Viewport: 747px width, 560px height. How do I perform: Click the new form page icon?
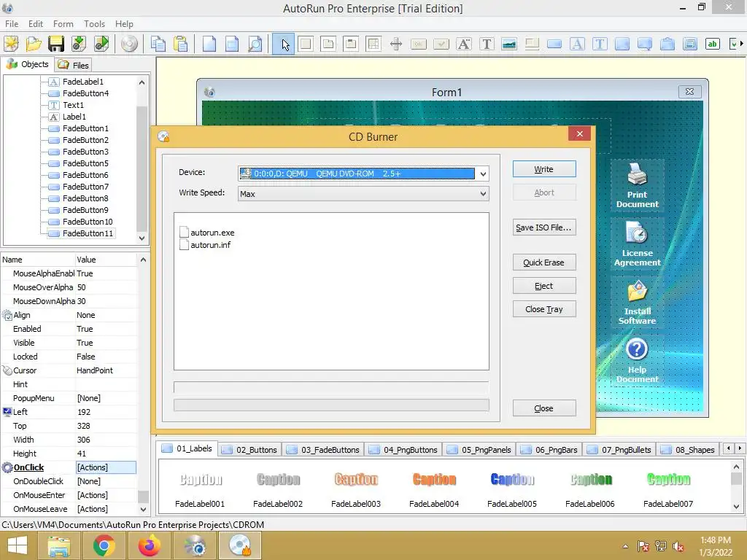point(209,44)
